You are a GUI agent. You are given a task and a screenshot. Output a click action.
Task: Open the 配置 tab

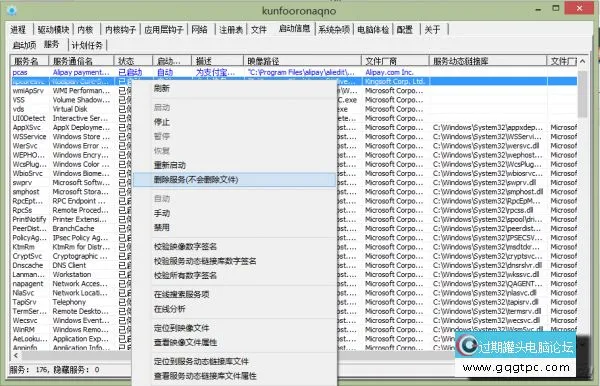tap(404, 29)
